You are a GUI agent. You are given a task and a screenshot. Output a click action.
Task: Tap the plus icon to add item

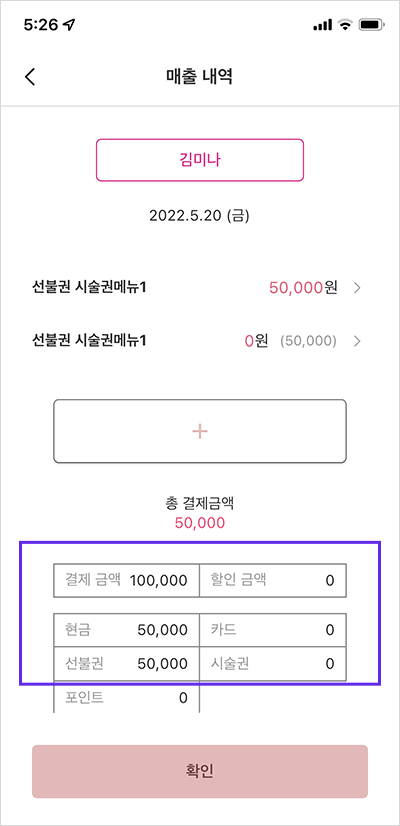pyautogui.click(x=200, y=431)
